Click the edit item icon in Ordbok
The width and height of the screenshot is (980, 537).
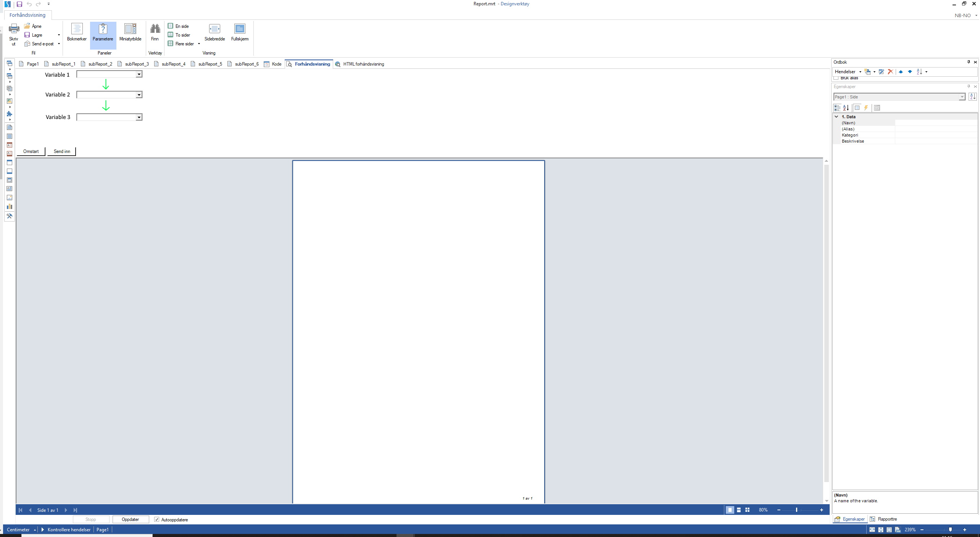tap(882, 72)
